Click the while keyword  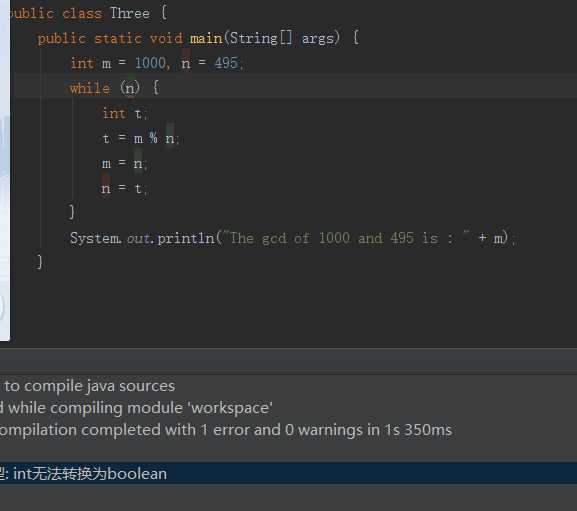tap(90, 88)
